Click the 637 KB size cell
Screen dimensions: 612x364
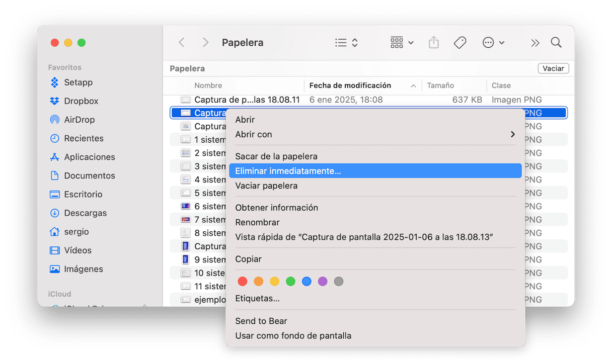pos(467,100)
